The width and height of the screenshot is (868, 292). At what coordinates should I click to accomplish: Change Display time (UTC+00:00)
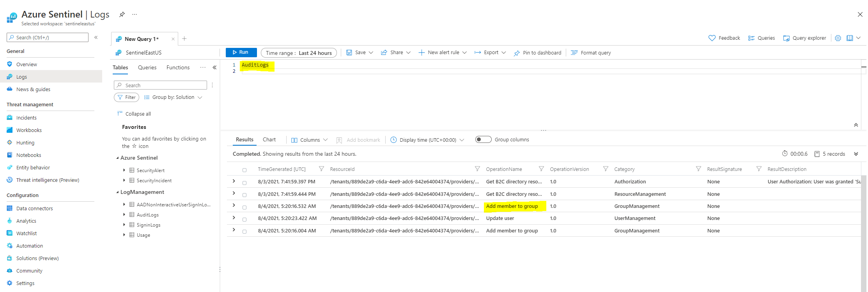(x=427, y=140)
